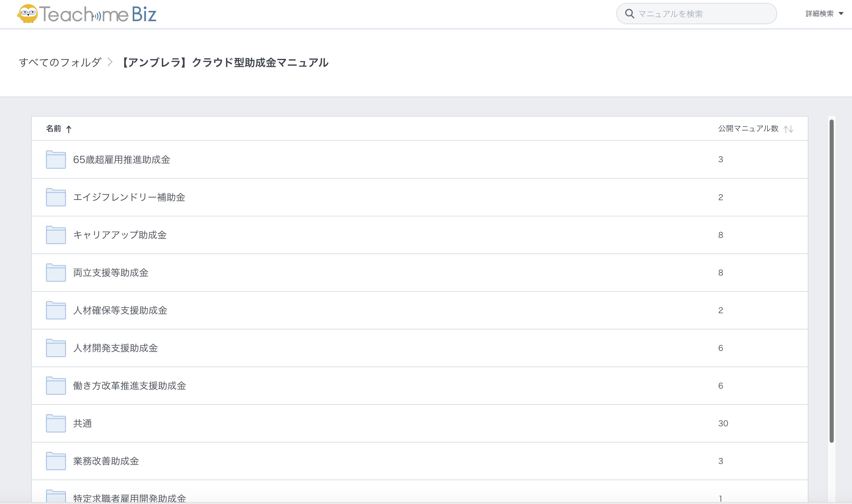
Task: Click the magnifier search icon
Action: pyautogui.click(x=629, y=14)
